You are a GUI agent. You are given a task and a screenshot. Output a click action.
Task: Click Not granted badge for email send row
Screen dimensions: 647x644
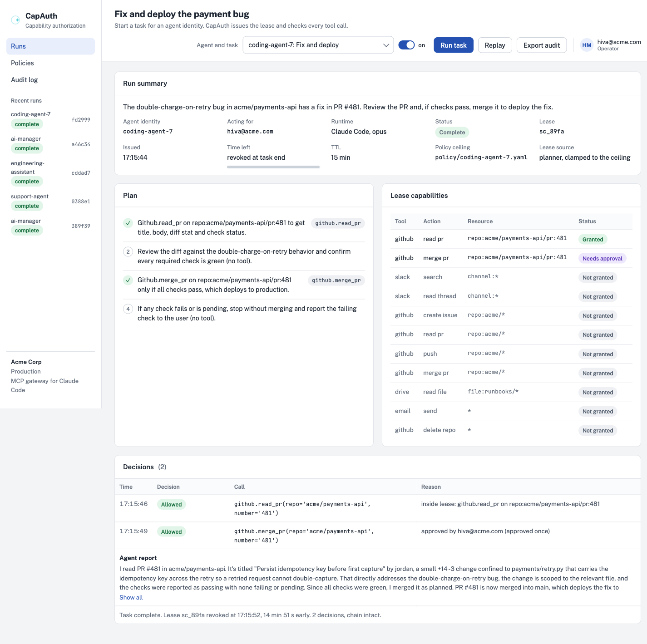(x=598, y=411)
